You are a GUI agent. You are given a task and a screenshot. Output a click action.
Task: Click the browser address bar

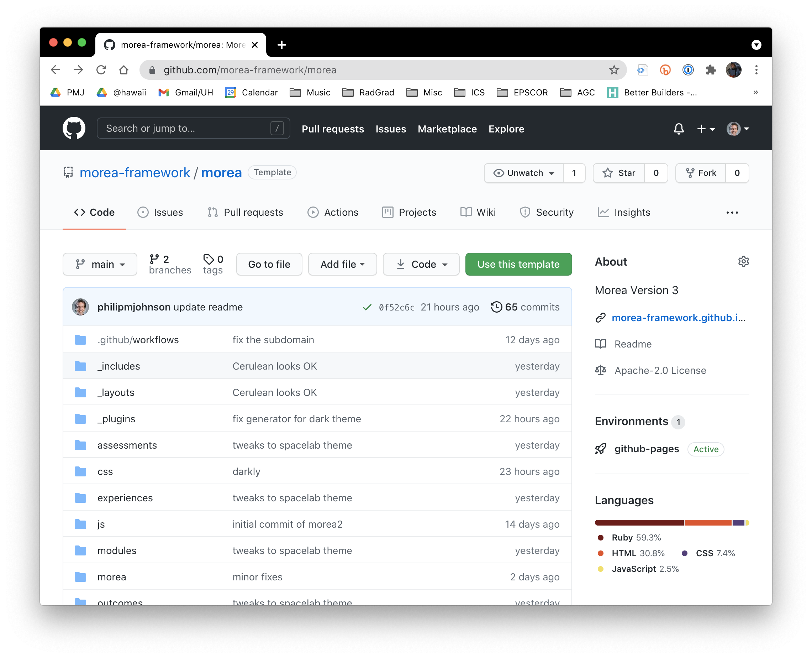pyautogui.click(x=383, y=70)
